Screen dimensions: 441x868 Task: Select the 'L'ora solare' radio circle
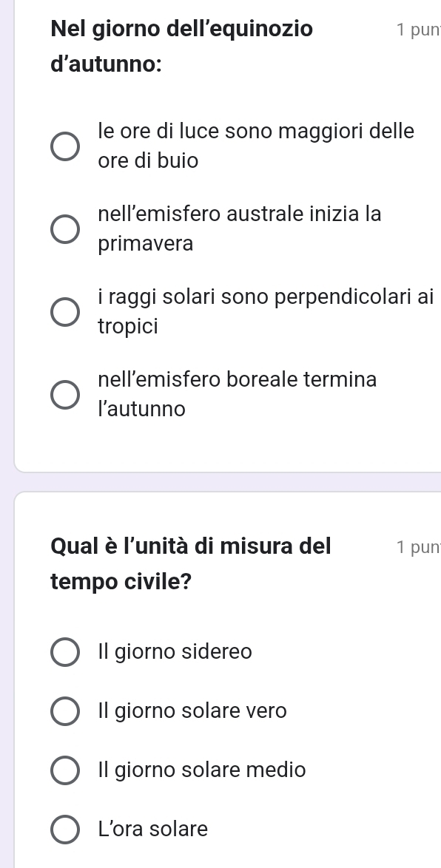coord(65,830)
